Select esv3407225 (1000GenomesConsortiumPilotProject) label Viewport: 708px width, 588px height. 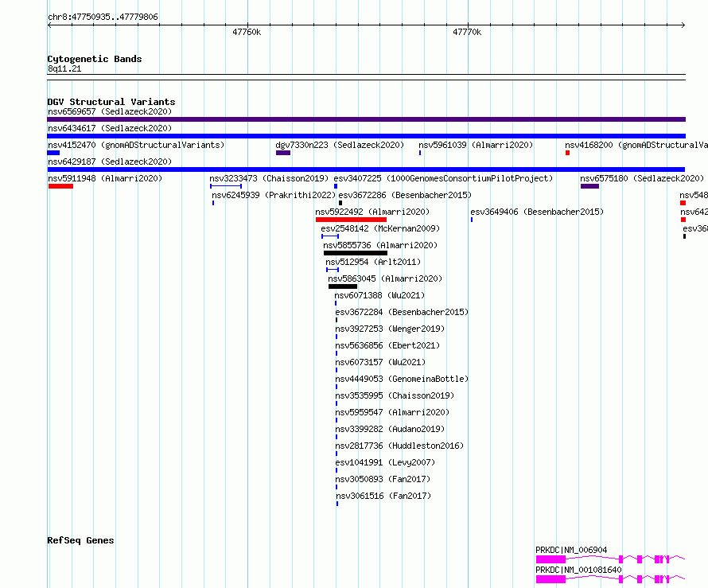(x=443, y=178)
